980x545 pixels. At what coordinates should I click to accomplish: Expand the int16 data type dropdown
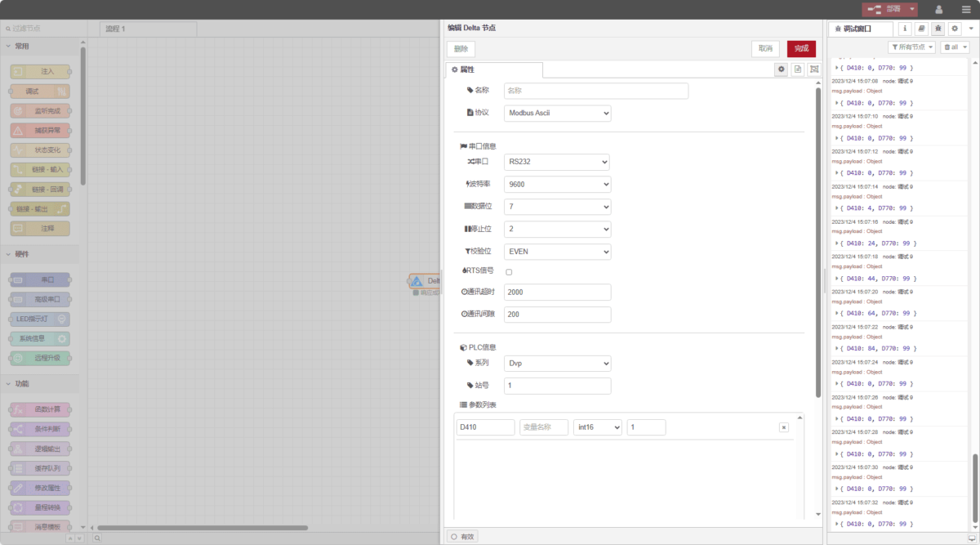[597, 427]
